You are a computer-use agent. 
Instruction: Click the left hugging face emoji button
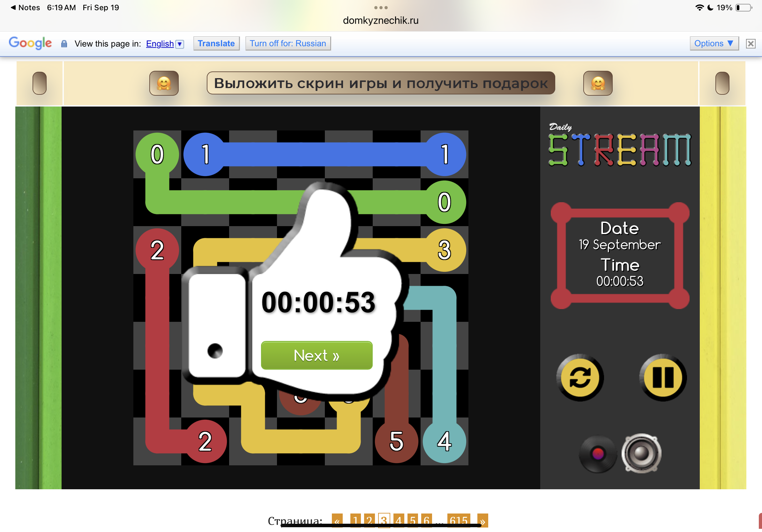(x=164, y=83)
